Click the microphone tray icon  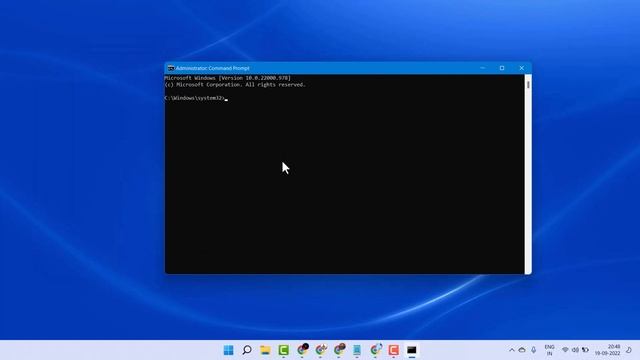coord(533,350)
